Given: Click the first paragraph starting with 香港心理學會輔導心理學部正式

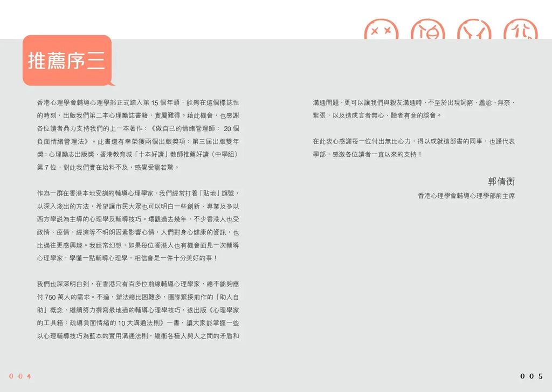Looking at the screenshot, I should click(138, 135).
